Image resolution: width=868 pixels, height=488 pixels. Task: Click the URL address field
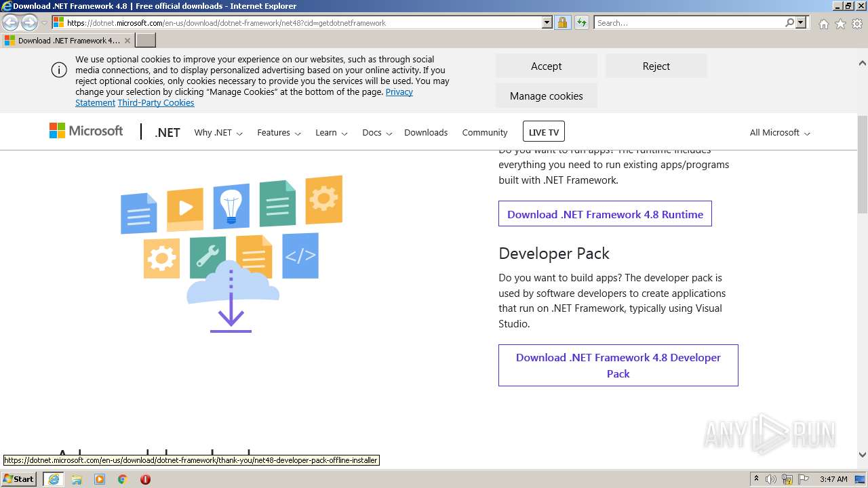pos(304,22)
